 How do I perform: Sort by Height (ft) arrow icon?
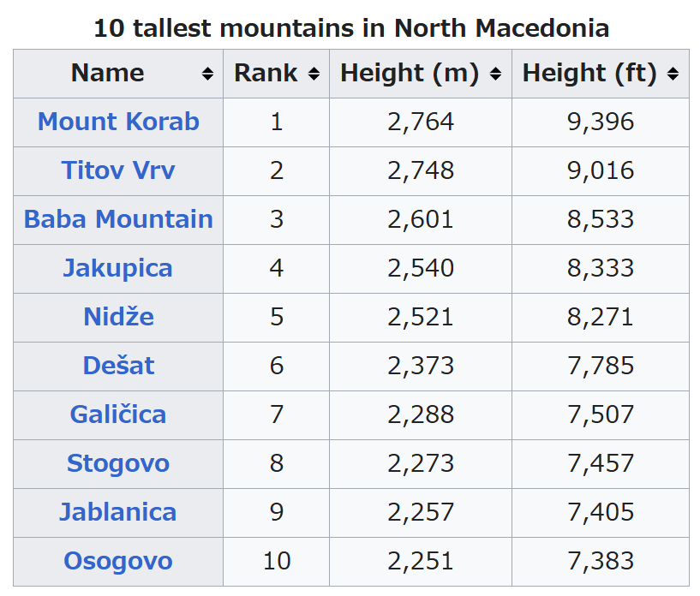click(x=673, y=74)
